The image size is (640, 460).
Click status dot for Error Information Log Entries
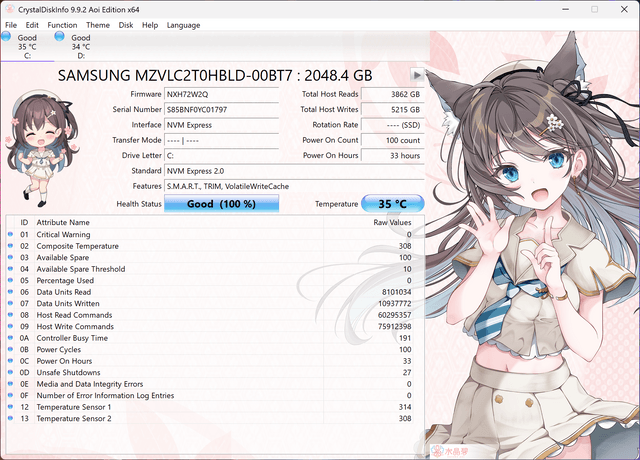click(10, 395)
